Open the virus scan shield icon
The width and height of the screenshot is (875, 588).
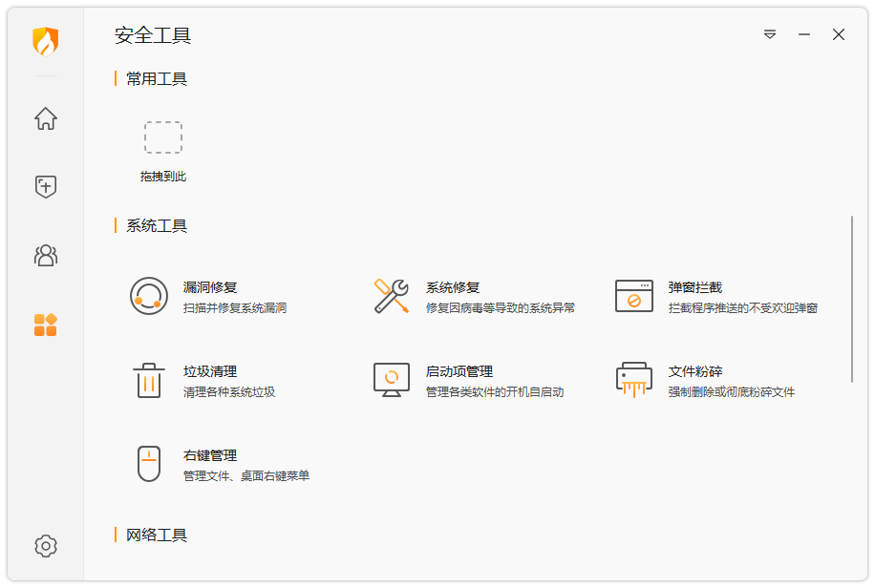coord(44,187)
